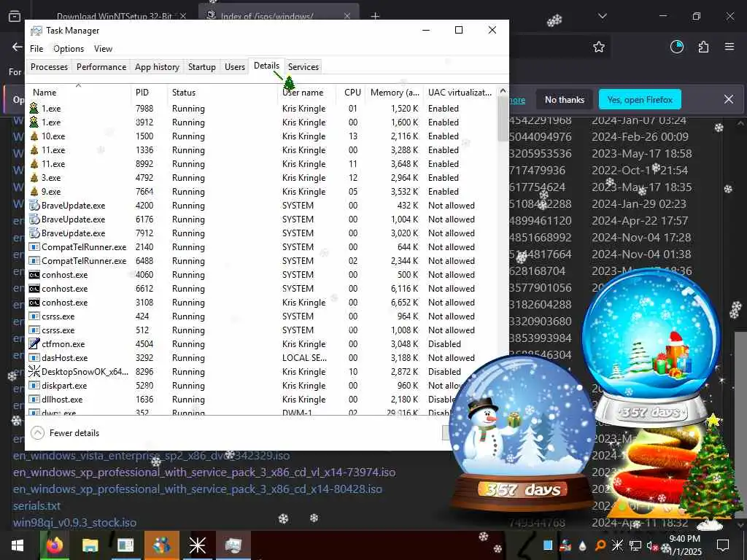Click the snowman snow globe widget

point(522,433)
